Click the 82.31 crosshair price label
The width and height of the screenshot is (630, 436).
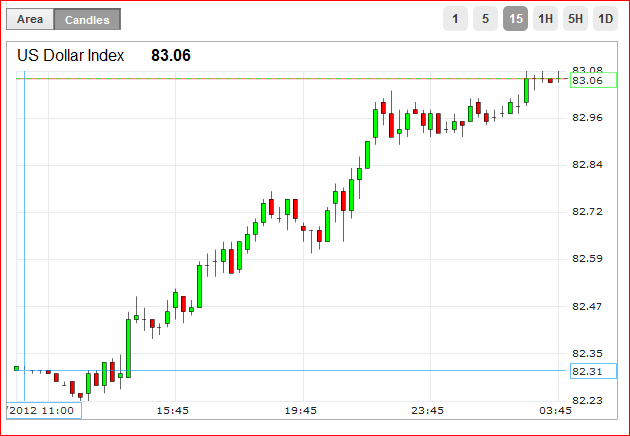pos(593,371)
